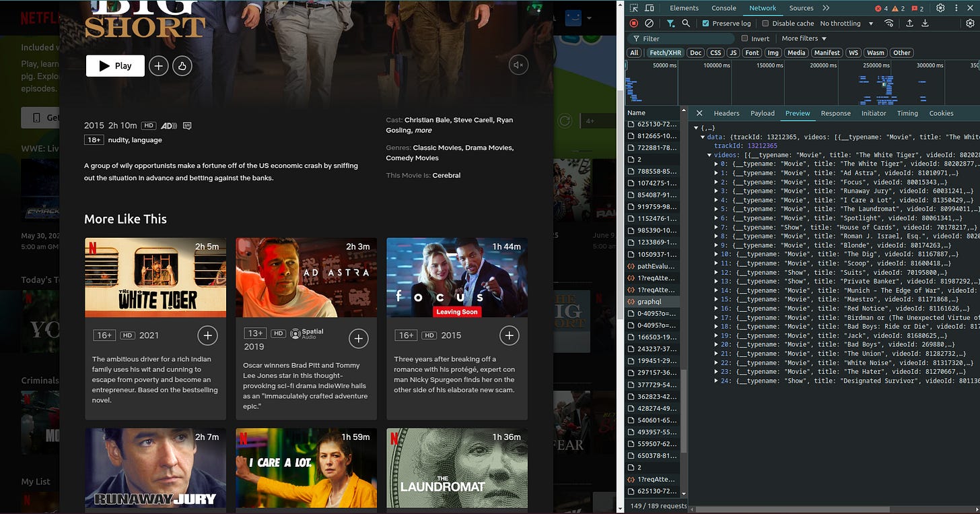Clear the network log

click(649, 23)
